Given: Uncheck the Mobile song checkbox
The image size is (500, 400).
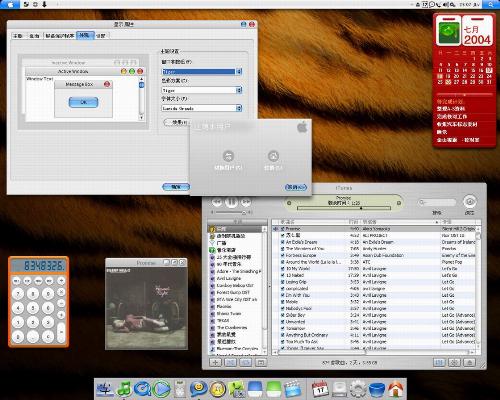Looking at the screenshot, I should click(282, 302).
